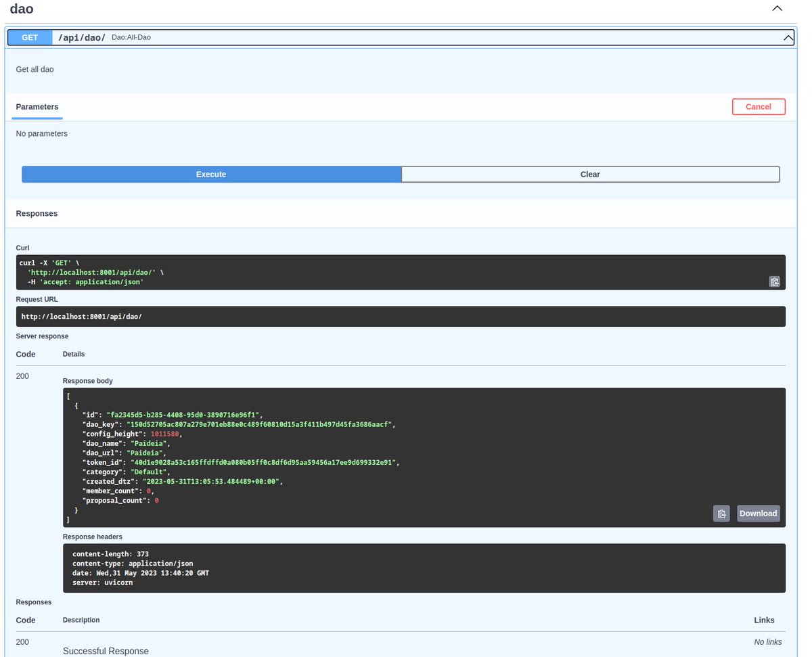
Task: Copy the response body to clipboard
Action: [x=721, y=514]
